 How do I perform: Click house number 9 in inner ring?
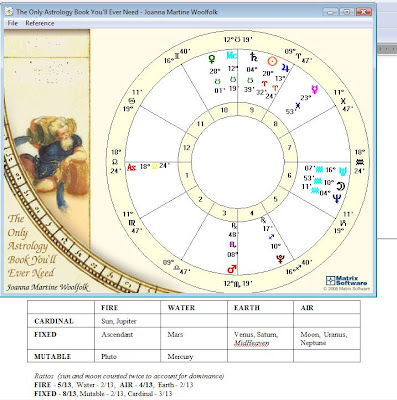[x=252, y=110]
